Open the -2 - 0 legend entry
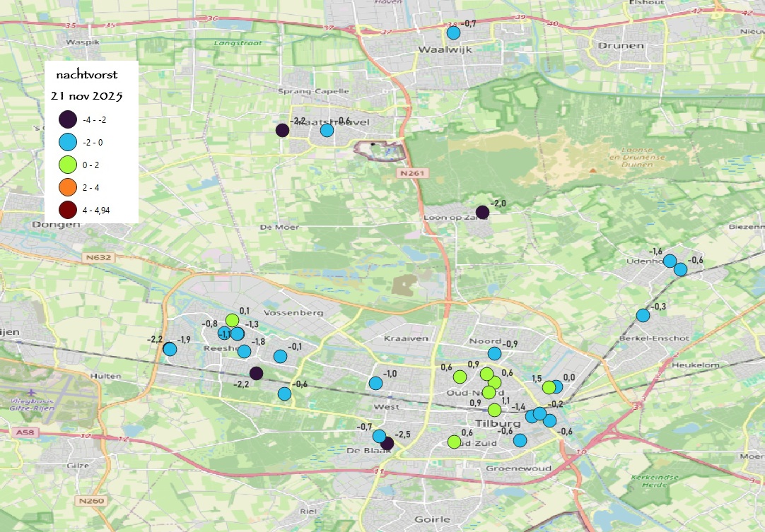 click(x=66, y=143)
